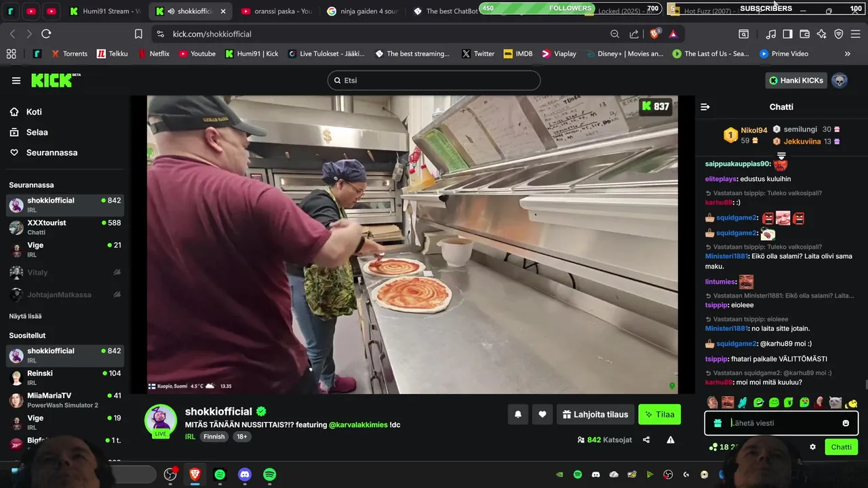868x488 pixels.
Task: Click the Tilaa subscribe button
Action: [x=659, y=415]
